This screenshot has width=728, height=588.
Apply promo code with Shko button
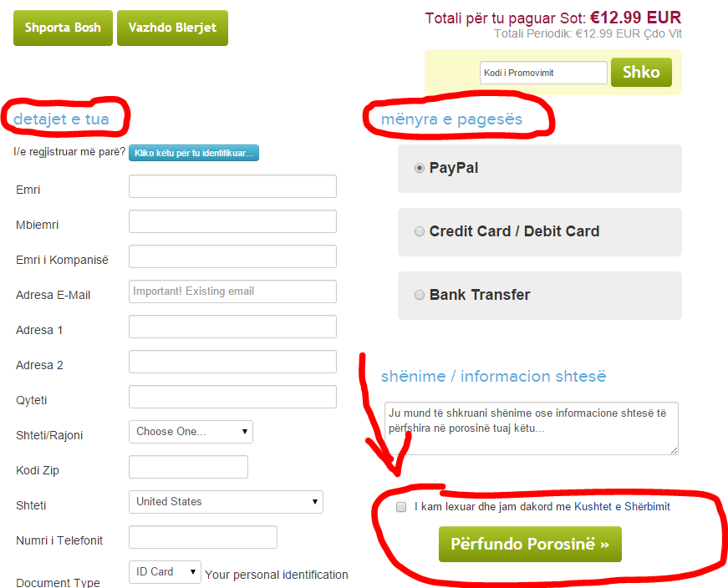(641, 72)
